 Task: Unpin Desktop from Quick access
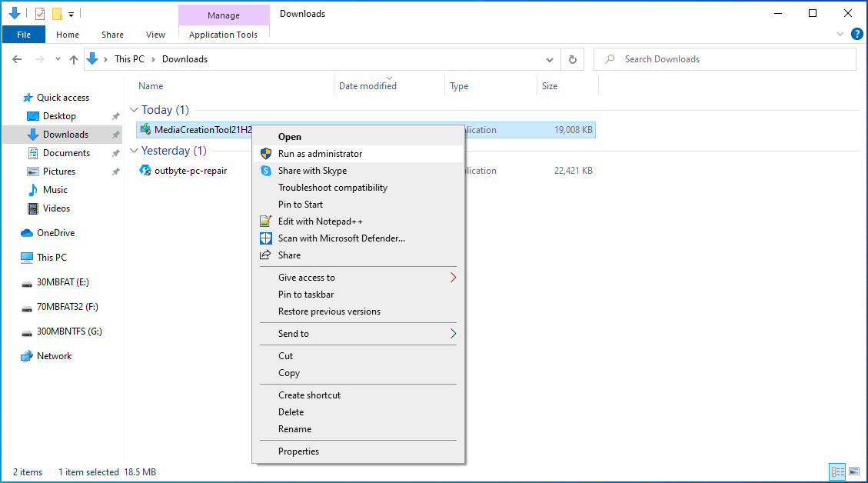(x=114, y=115)
